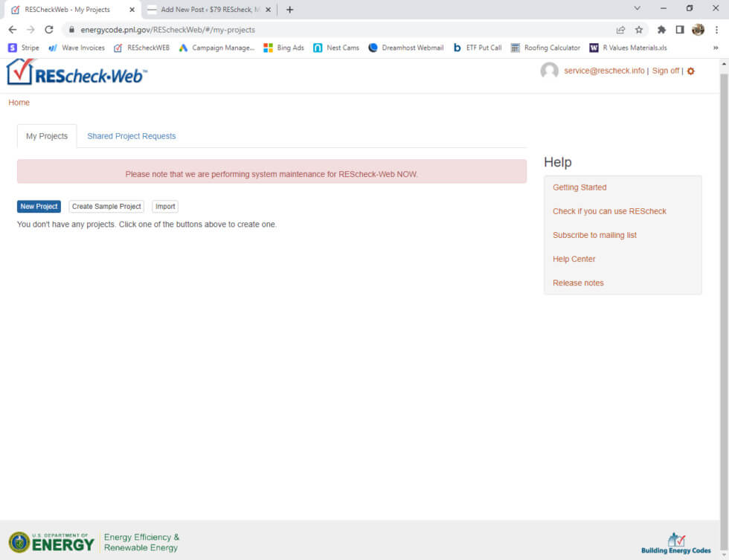The image size is (729, 560).
Task: Click Create Sample Project
Action: (106, 206)
